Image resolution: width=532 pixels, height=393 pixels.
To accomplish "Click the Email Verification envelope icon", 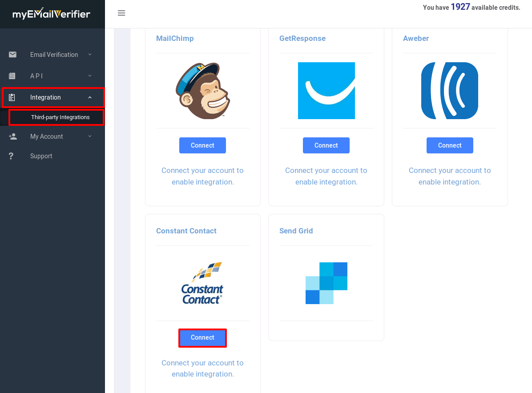I will 12,55.
